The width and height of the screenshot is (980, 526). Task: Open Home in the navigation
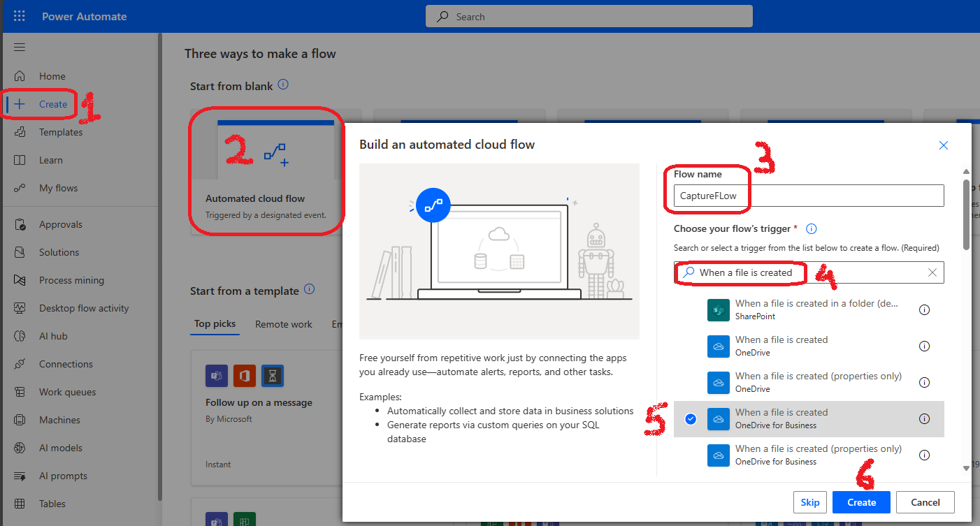[52, 76]
